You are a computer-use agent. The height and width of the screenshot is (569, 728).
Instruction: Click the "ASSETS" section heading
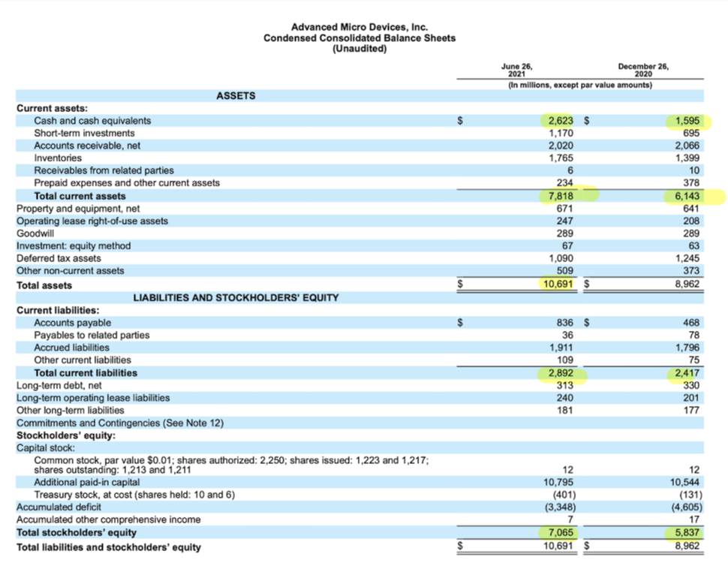[236, 95]
